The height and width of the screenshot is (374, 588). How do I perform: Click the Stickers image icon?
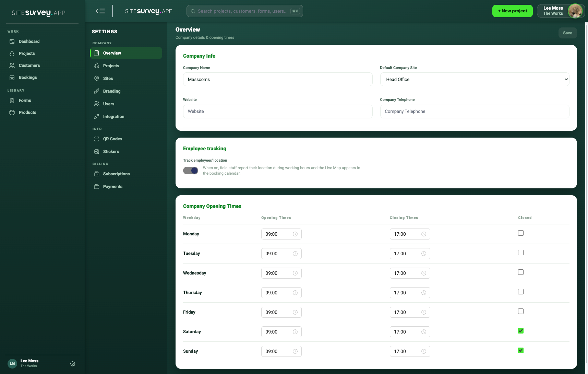coord(97,152)
